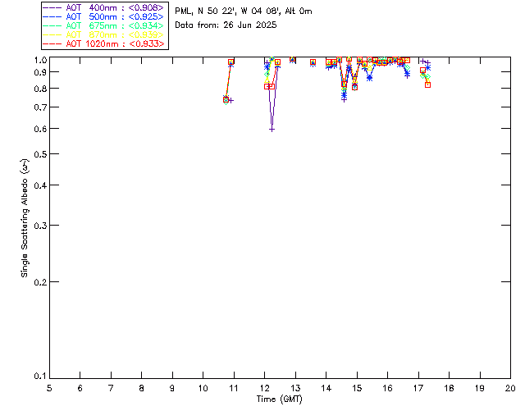Click the 'Data from: 26 Jun 2025' text
Screen dimensions: 525x420
[x=226, y=25]
